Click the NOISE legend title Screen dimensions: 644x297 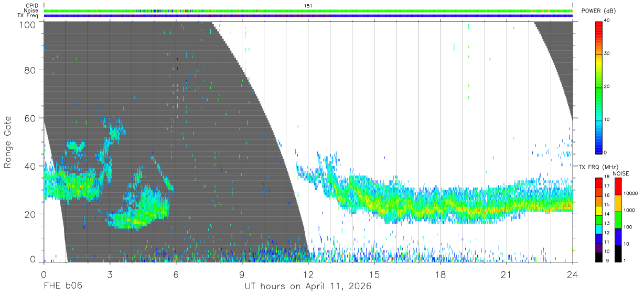(620, 173)
